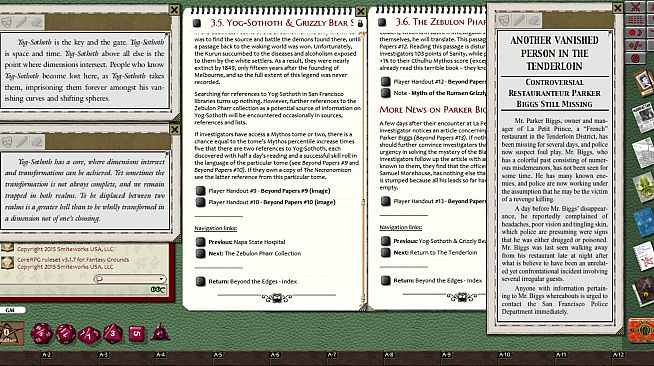Screen dimensions: 654x366
Task: Open Note - Myth of the Rumsen Grizzly icon
Action: [x=385, y=93]
